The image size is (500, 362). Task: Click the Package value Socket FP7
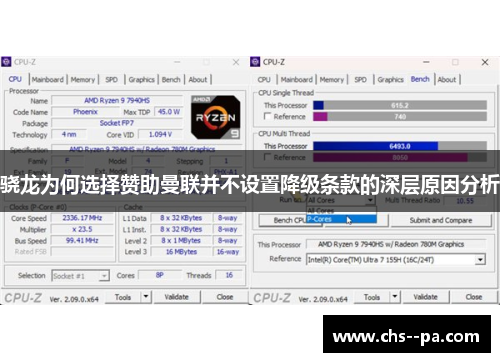[117, 123]
